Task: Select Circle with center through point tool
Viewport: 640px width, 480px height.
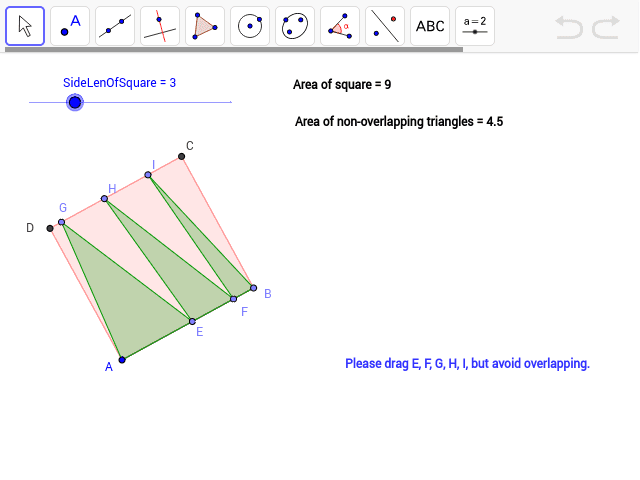Action: coord(250,26)
